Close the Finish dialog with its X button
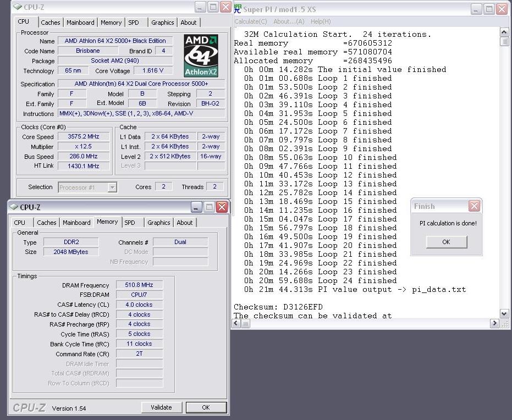This screenshot has width=512, height=420. click(474, 206)
